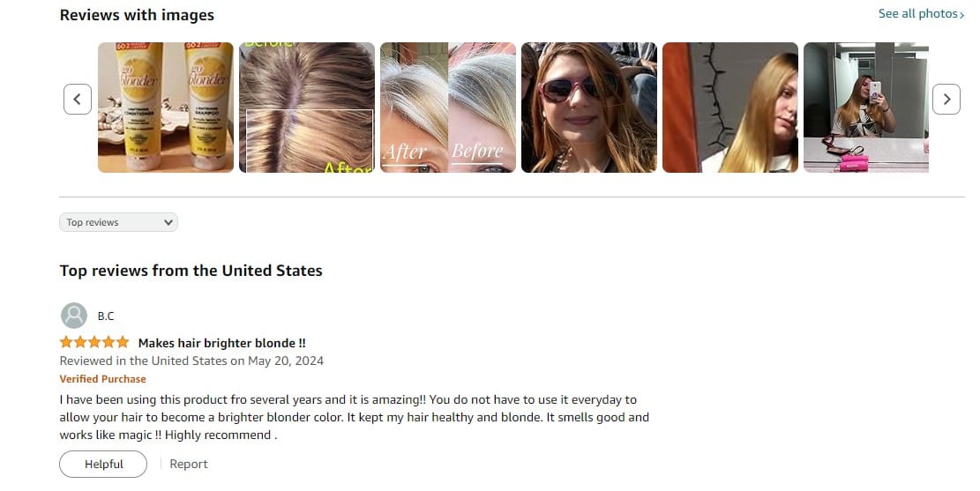Click the chevron next to See all photos

point(961,14)
